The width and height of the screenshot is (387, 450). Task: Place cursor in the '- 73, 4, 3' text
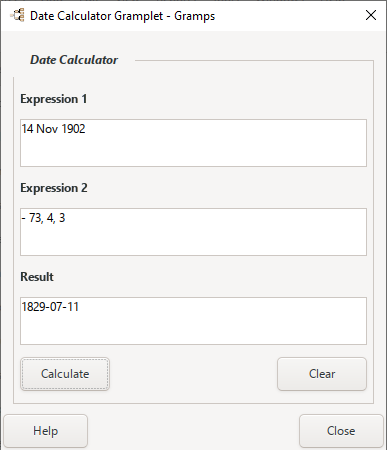point(43,218)
